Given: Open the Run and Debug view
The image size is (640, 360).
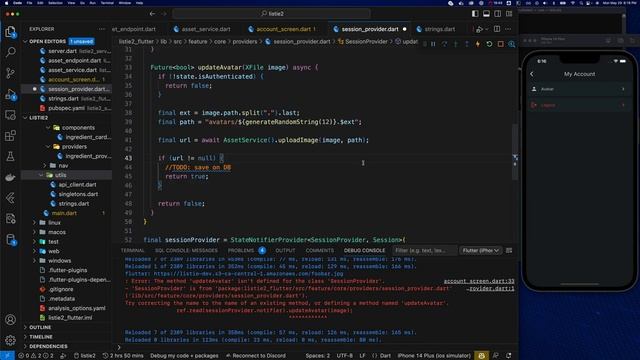Looking at the screenshot, I should [x=11, y=94].
